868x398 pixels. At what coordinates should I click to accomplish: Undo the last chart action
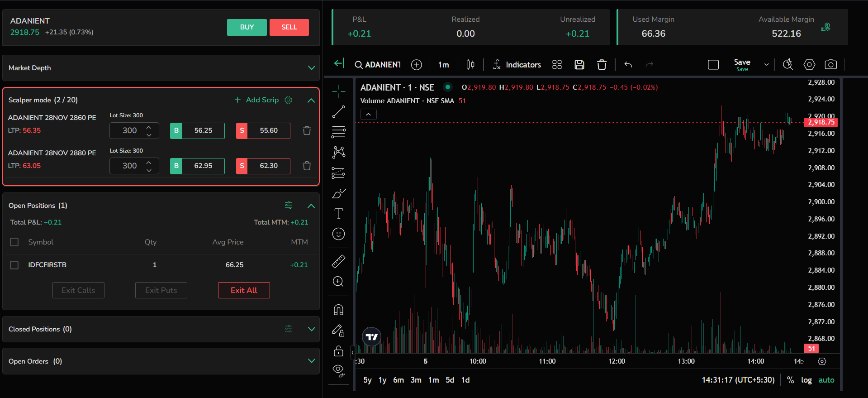coord(628,65)
